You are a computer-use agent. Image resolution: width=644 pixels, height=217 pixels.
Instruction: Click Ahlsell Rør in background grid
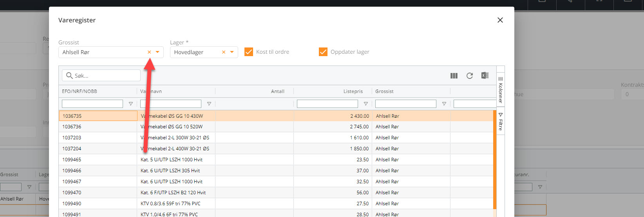point(12,199)
